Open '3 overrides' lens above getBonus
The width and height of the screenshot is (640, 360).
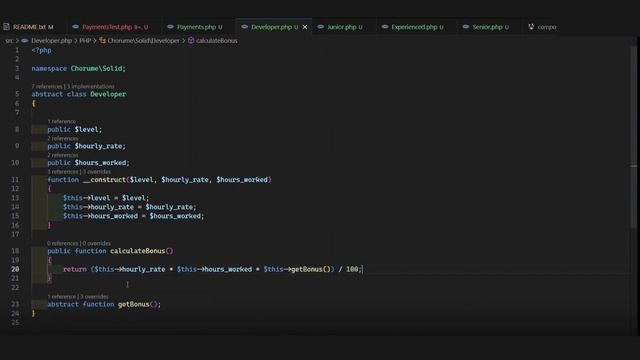pyautogui.click(x=94, y=297)
